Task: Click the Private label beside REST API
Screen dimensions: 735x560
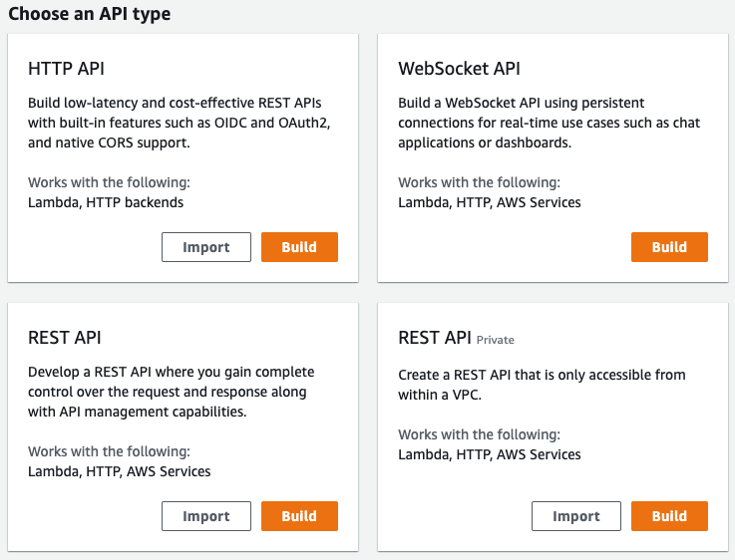Action: point(496,340)
